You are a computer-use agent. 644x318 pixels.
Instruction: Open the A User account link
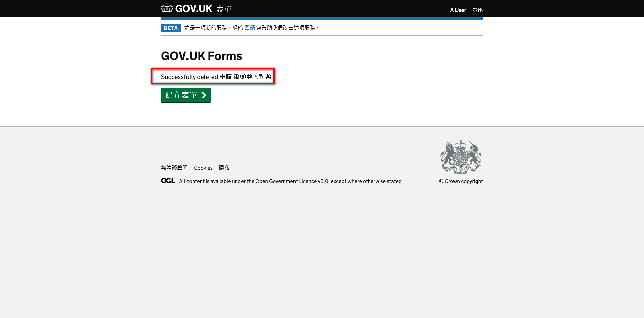458,10
